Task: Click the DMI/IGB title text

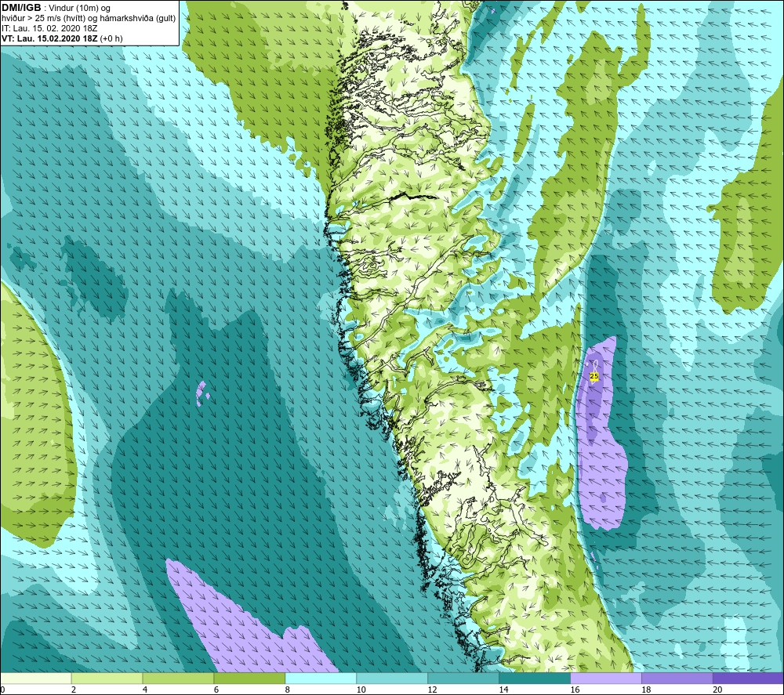Action: (x=21, y=8)
